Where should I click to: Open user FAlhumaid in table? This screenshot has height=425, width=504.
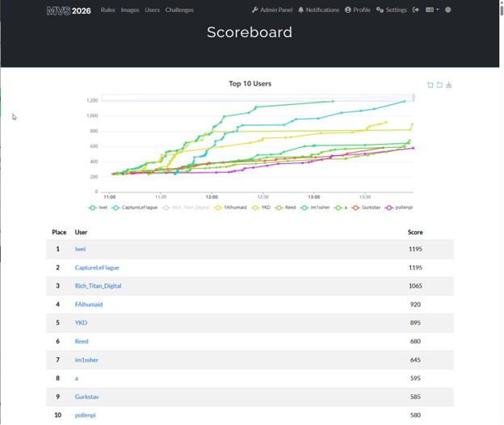(89, 305)
